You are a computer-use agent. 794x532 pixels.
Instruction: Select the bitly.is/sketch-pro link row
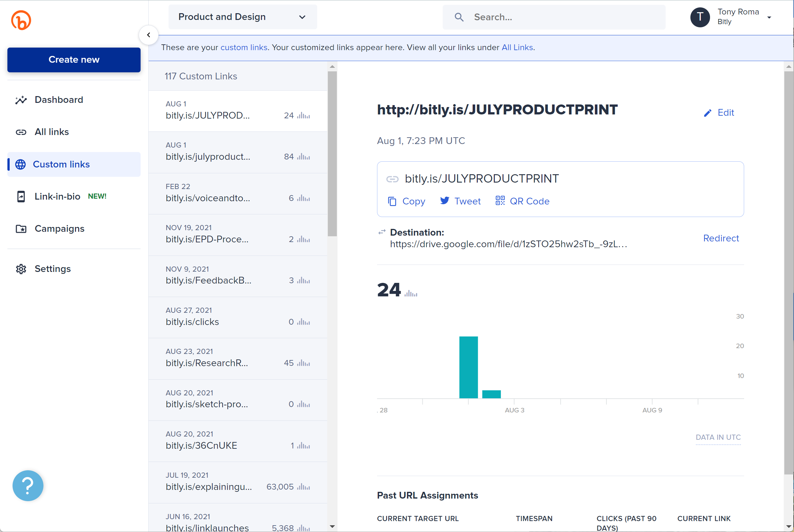coord(238,400)
